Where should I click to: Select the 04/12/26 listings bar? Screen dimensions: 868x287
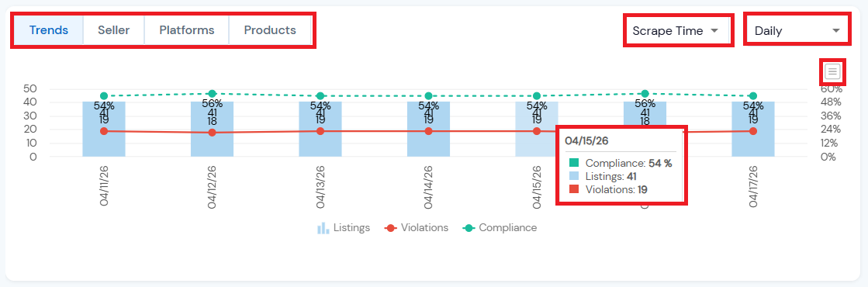(212, 129)
